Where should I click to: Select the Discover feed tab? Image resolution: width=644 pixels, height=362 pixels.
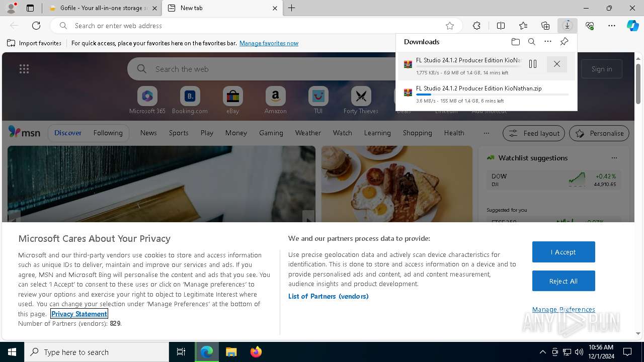[x=68, y=133]
